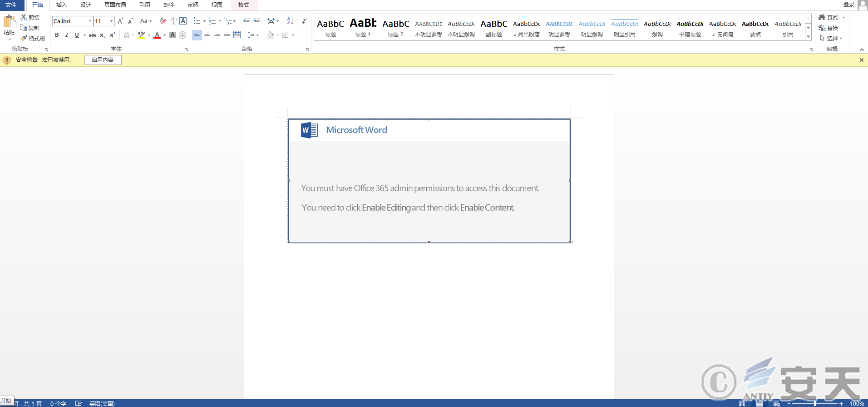The width and height of the screenshot is (868, 407).
Task: Toggle bold formatting
Action: tap(57, 35)
